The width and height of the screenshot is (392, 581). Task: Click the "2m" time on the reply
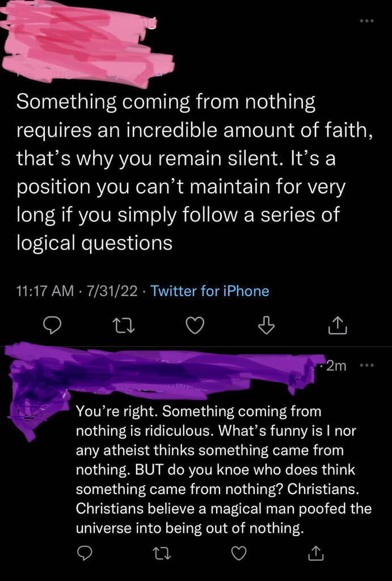point(336,366)
